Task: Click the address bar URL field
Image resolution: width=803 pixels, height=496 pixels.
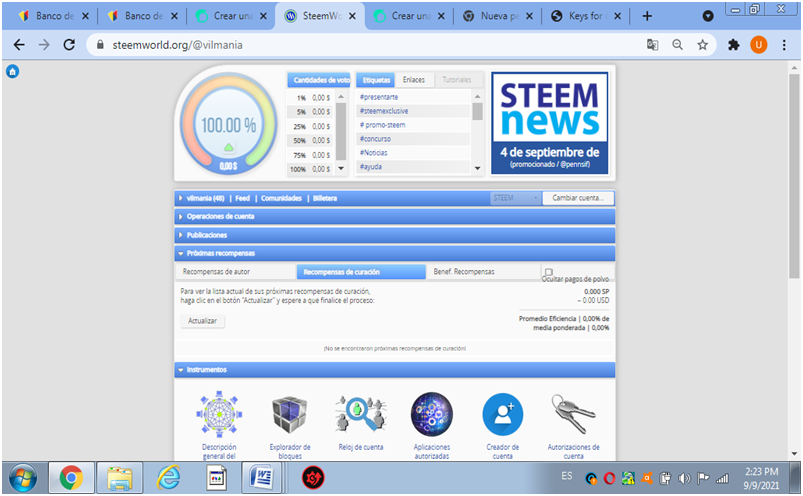Action: [369, 45]
